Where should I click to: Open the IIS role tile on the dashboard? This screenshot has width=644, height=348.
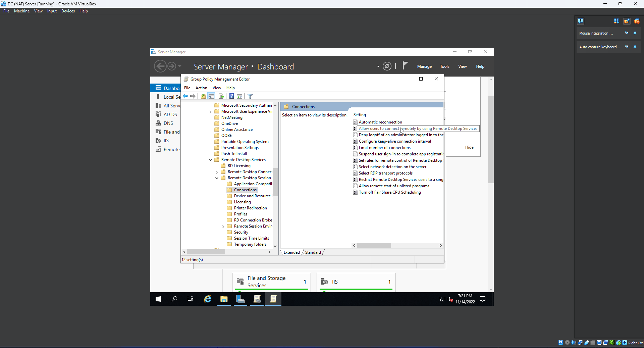(356, 282)
